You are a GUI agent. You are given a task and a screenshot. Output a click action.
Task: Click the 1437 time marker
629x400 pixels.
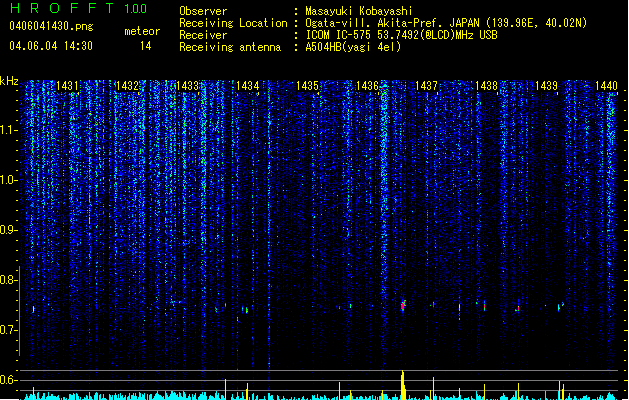pyautogui.click(x=426, y=86)
